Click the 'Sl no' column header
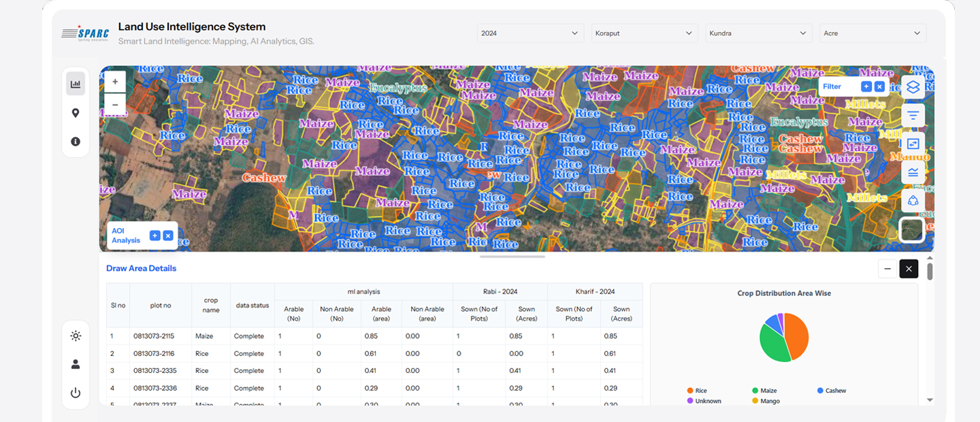 click(x=118, y=306)
